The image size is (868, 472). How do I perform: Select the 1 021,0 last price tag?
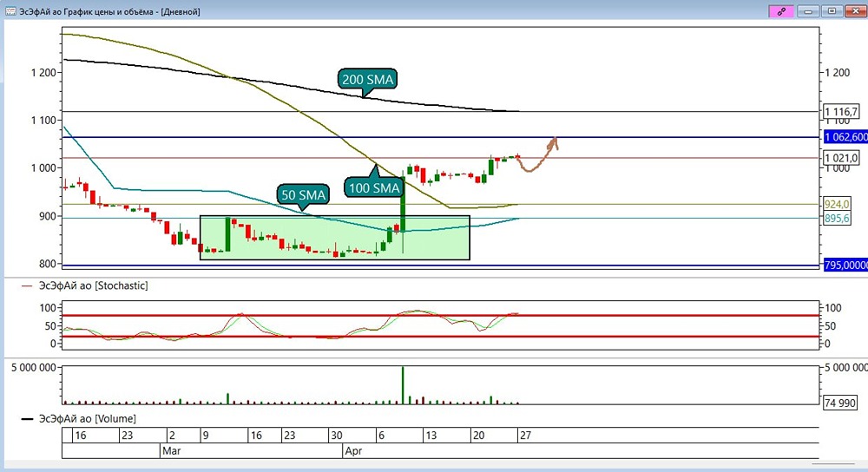[841, 158]
